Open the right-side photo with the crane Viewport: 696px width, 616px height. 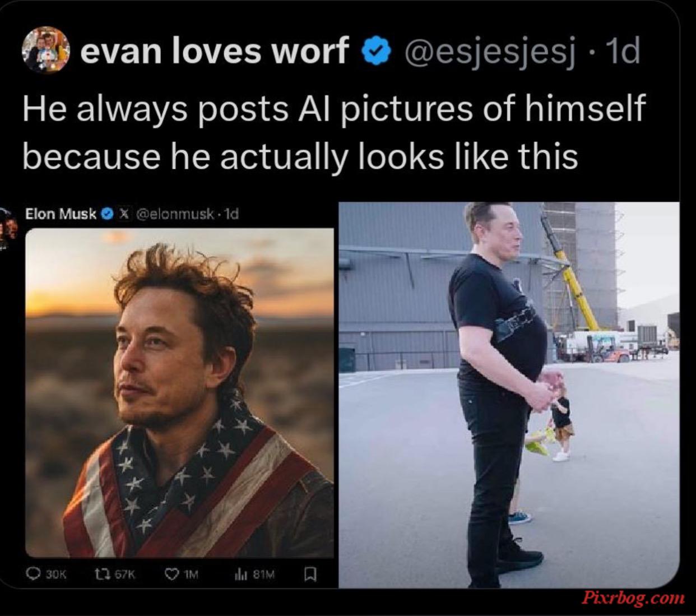tap(509, 395)
